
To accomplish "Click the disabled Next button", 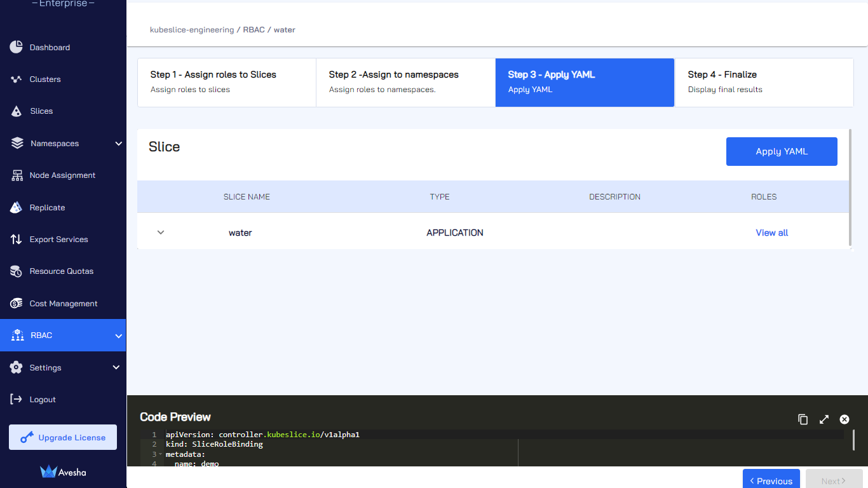I will pos(834,480).
